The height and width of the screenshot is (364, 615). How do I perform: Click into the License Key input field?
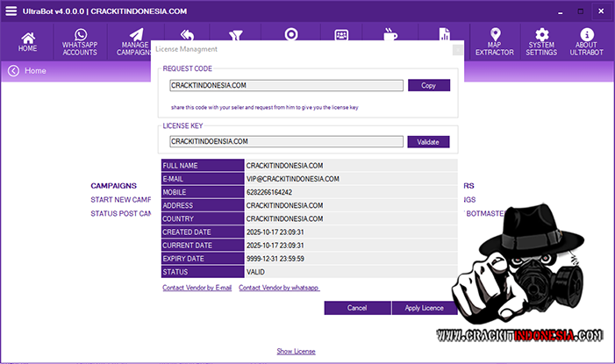pos(286,141)
